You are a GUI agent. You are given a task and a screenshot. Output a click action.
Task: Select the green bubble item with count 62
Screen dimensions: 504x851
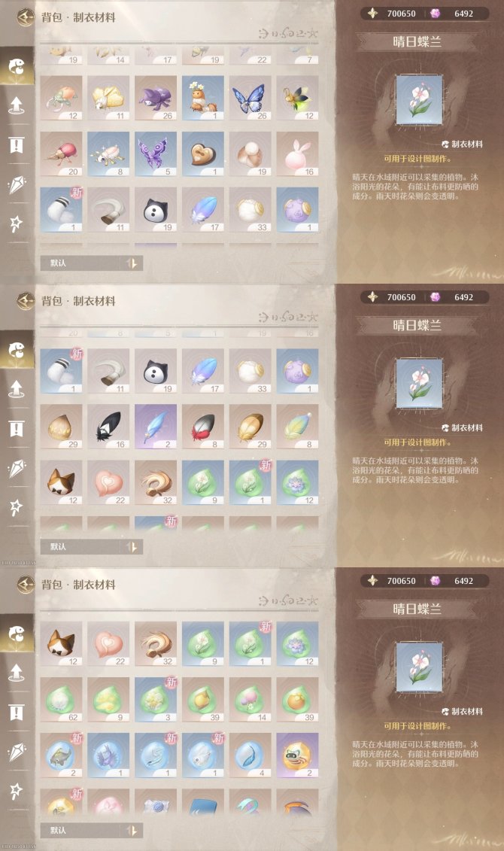(x=61, y=700)
